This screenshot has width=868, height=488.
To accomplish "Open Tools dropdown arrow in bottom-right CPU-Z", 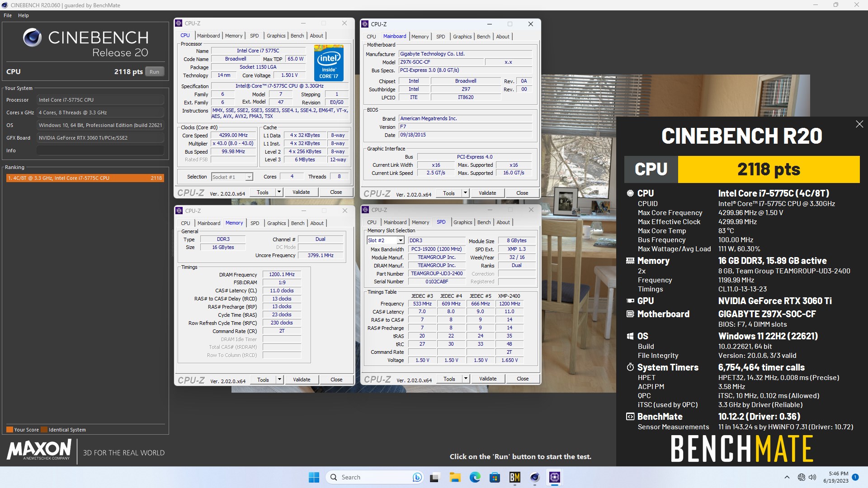I will tap(466, 379).
